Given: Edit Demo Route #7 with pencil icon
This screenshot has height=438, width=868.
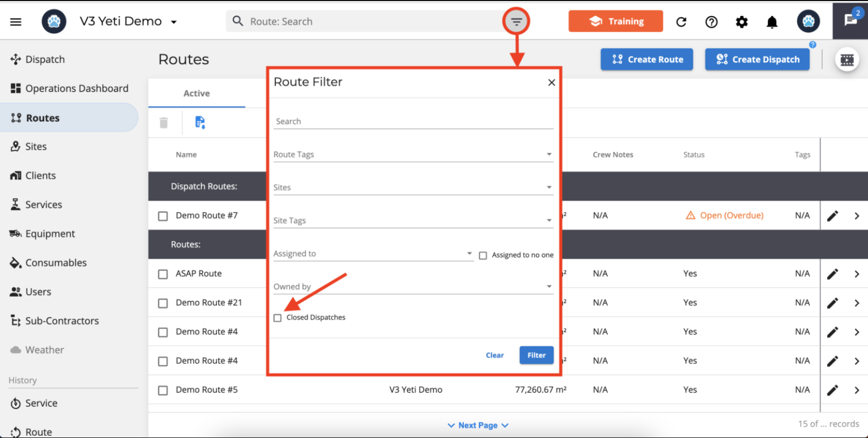Looking at the screenshot, I should (x=832, y=216).
